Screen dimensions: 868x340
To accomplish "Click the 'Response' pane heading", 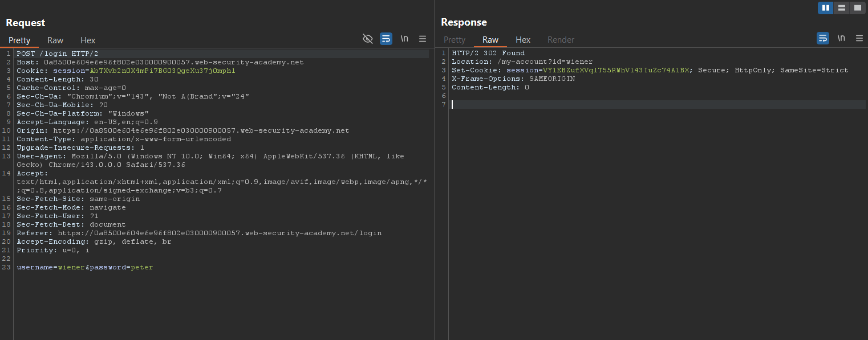I will click(464, 22).
